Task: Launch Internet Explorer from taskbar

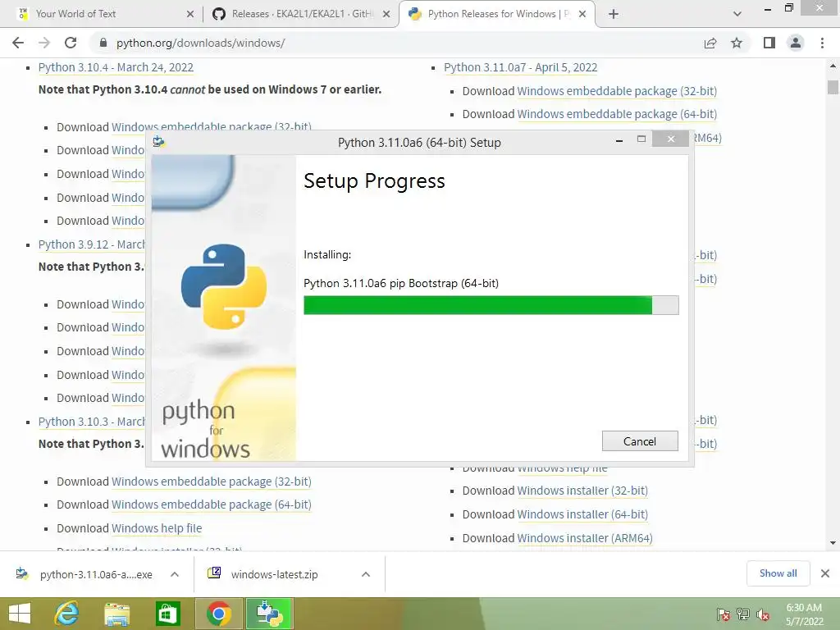Action: pos(67,614)
